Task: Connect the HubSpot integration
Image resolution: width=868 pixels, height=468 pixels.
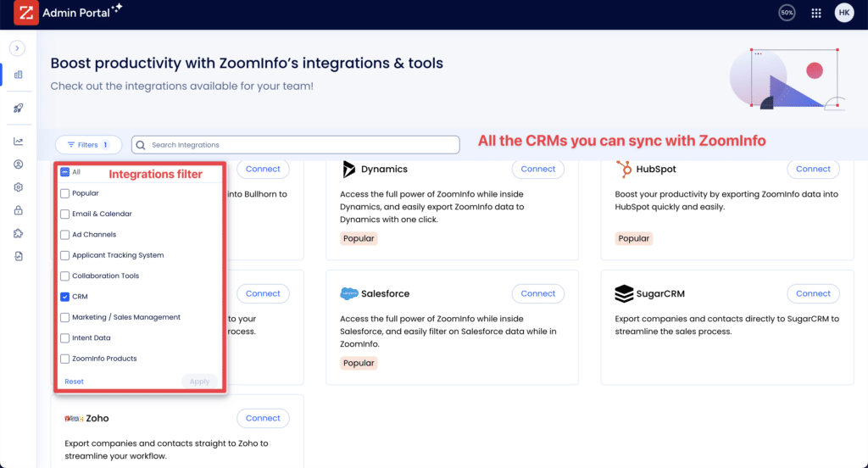Action: (x=813, y=169)
